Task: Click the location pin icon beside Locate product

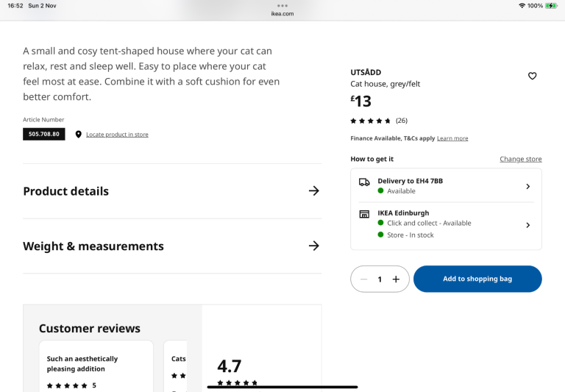Action: coord(79,135)
